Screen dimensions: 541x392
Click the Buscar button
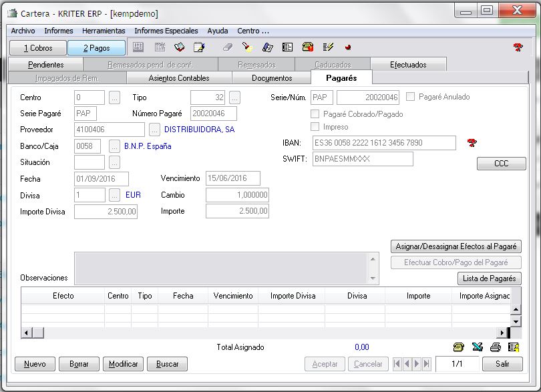(x=168, y=364)
